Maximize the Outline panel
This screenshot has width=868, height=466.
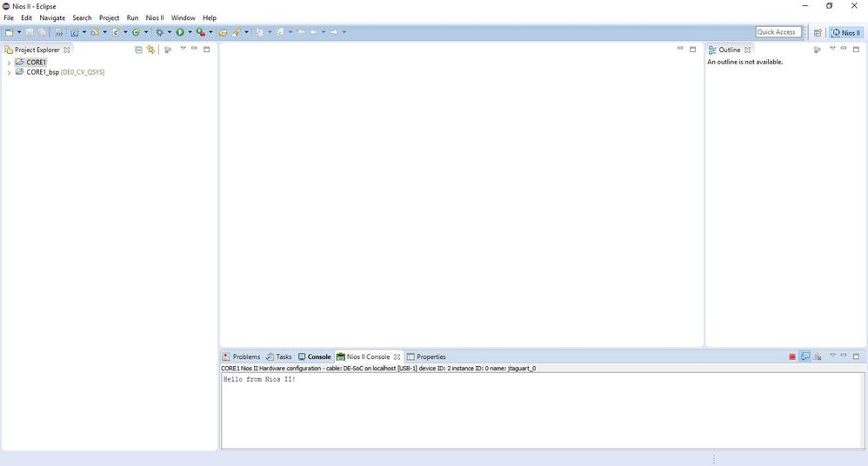[x=856, y=50]
